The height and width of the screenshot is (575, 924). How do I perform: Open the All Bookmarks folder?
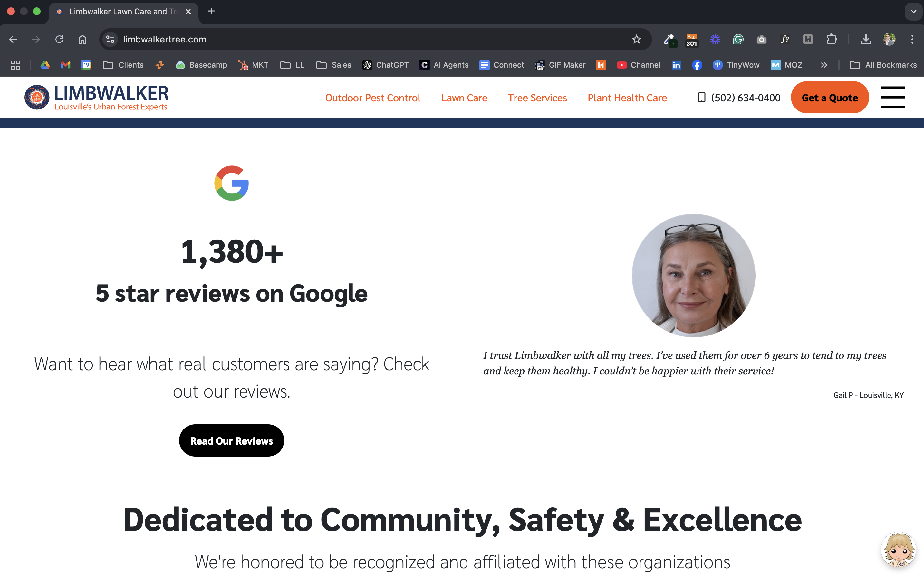click(x=883, y=65)
